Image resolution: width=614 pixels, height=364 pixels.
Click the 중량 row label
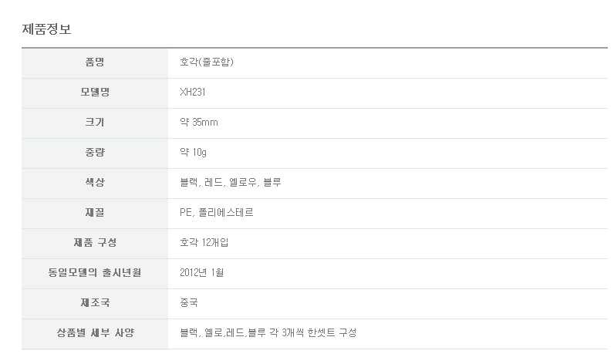(95, 153)
